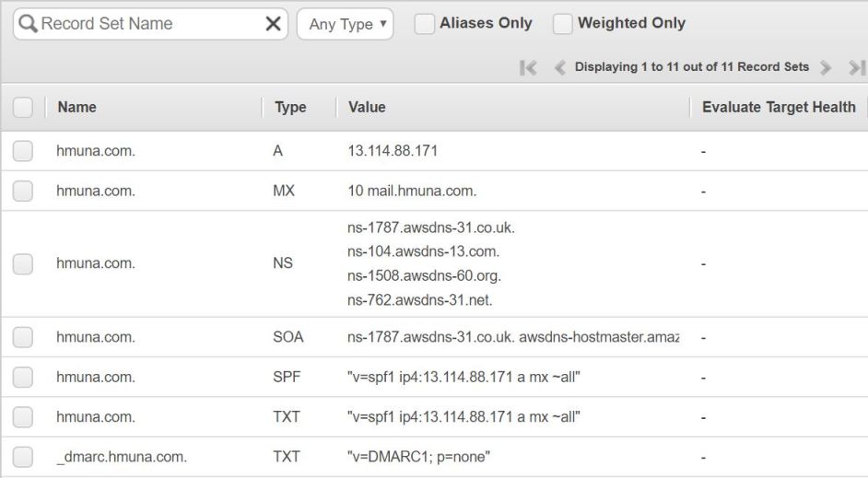
Task: Select the NS record with awsdns nameservers
Action: tap(23, 263)
